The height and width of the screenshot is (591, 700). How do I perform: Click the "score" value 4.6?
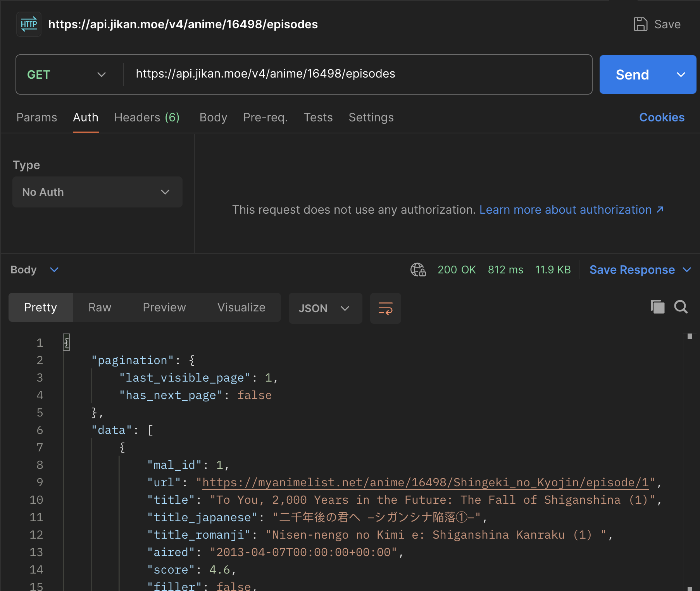220,570
